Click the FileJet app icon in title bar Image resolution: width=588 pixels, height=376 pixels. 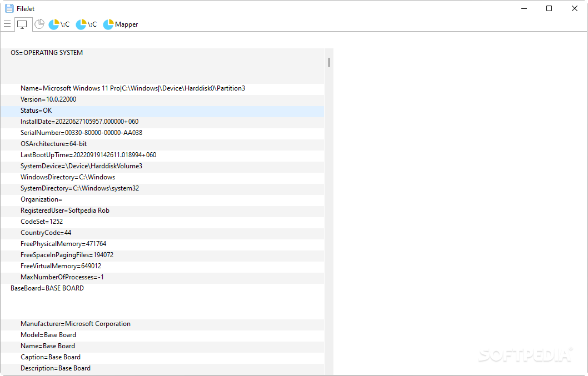tap(9, 8)
